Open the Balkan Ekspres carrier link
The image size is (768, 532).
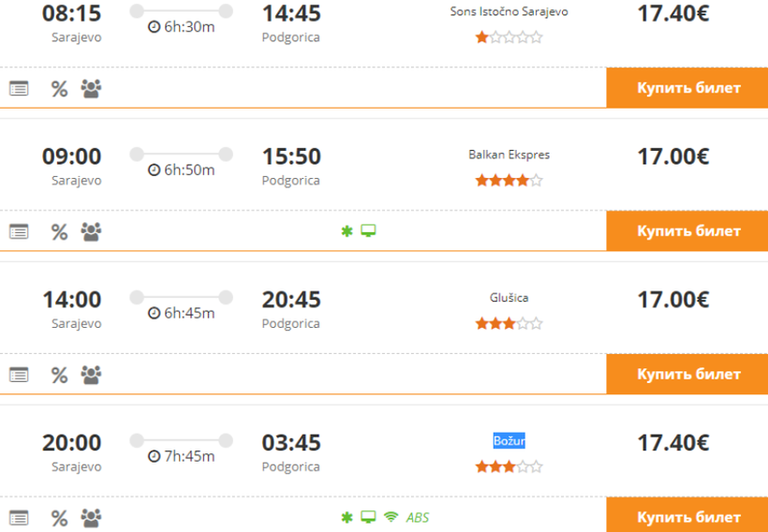pyautogui.click(x=509, y=155)
